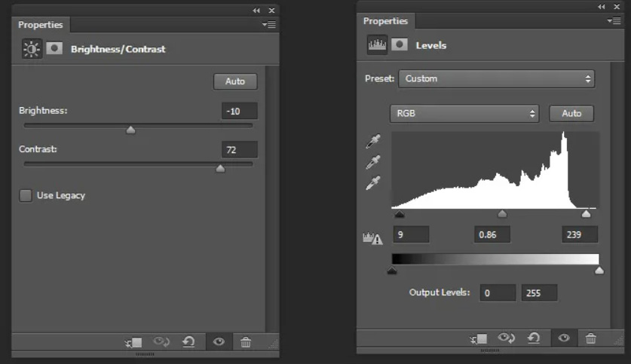
Task: View previous state icon in Brightness/Contrast panel
Action: [x=161, y=342]
